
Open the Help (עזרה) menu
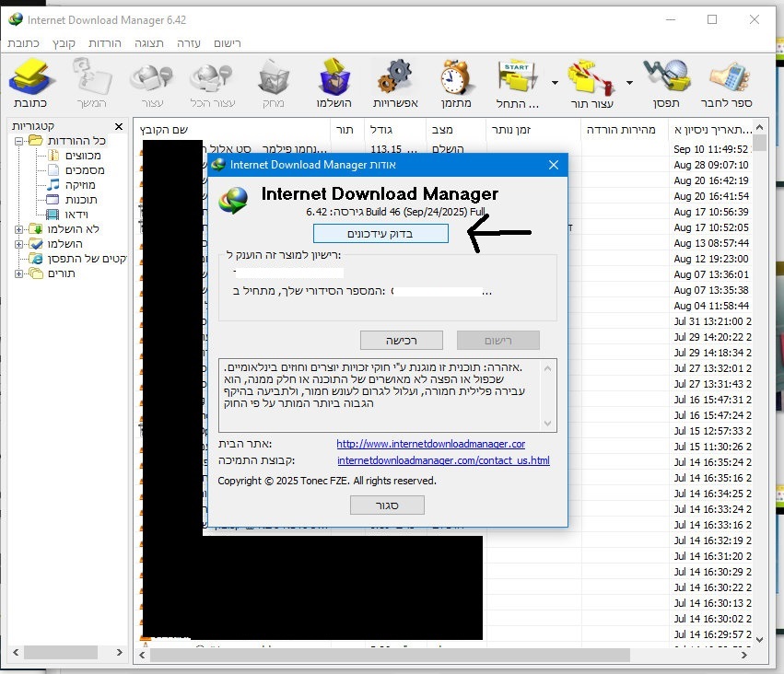coord(189,43)
